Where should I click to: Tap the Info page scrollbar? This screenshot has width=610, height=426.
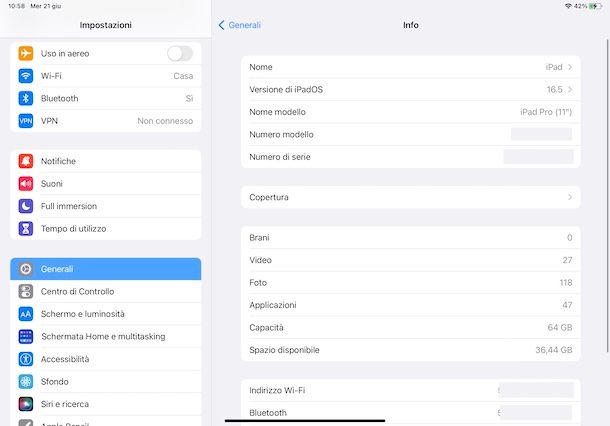coord(607,196)
